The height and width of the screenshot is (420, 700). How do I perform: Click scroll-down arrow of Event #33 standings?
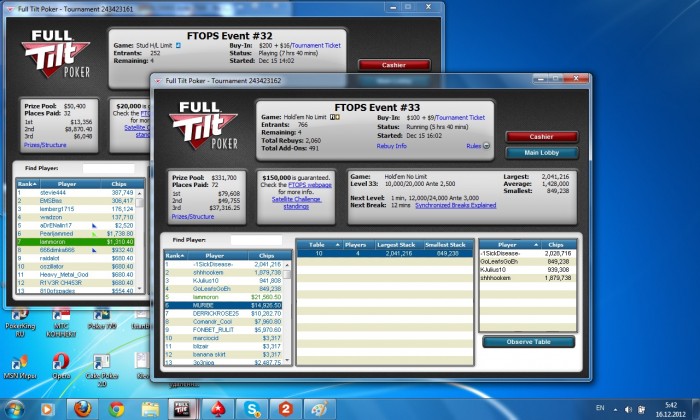pyautogui.click(x=287, y=361)
